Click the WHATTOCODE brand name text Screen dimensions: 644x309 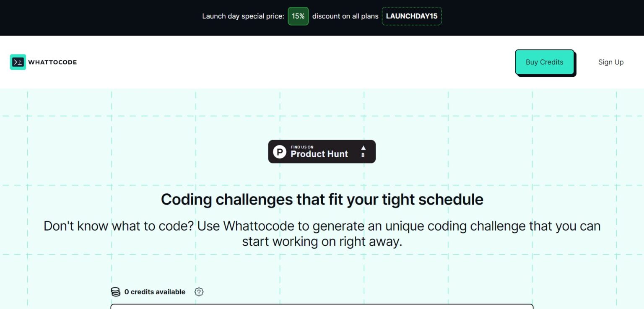pos(52,62)
